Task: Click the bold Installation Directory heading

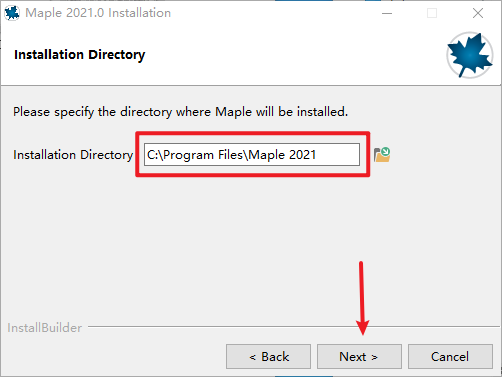Action: 80,55
